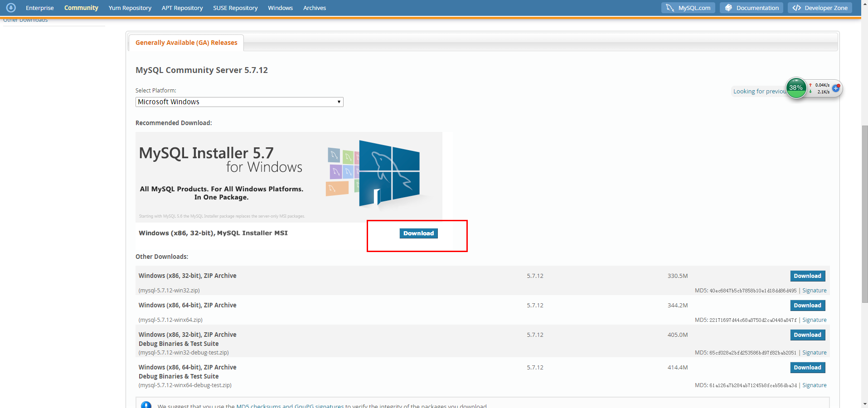Image resolution: width=868 pixels, height=408 pixels.
Task: Click the dolphin icon beside MySQL.com
Action: coord(670,8)
